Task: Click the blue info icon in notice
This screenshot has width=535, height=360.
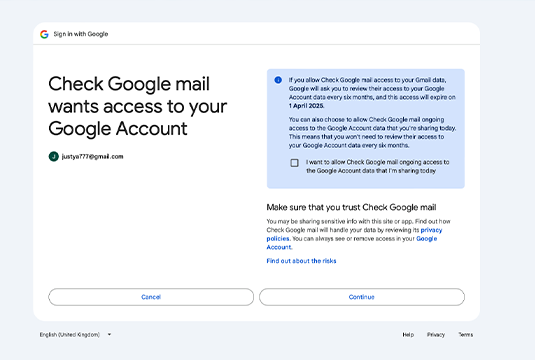Action: tap(278, 80)
